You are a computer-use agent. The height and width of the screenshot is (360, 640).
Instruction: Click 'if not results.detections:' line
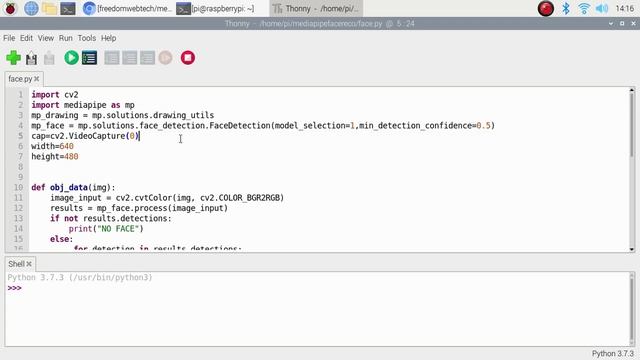111,218
